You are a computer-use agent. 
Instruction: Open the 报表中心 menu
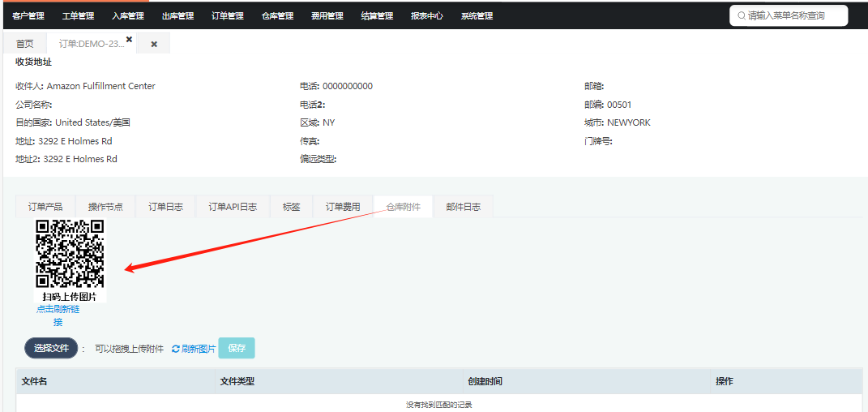coord(427,16)
